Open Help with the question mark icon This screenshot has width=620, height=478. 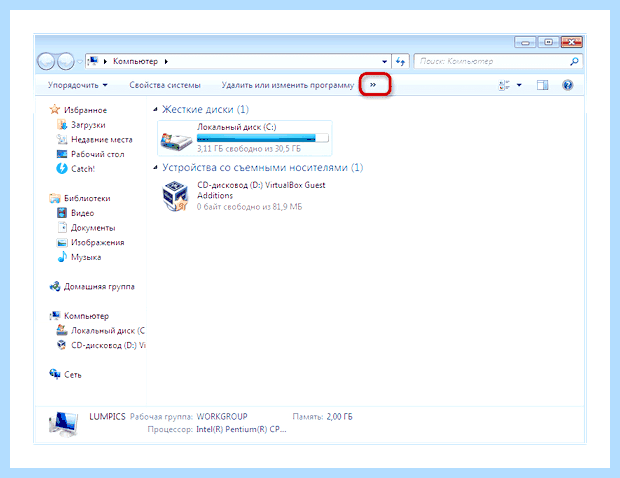[x=567, y=85]
